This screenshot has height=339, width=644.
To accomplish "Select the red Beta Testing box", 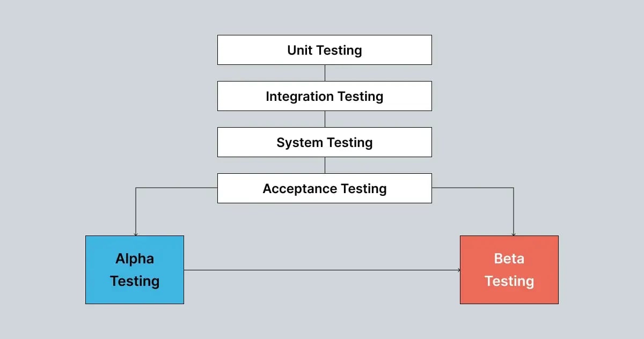I will pyautogui.click(x=509, y=270).
